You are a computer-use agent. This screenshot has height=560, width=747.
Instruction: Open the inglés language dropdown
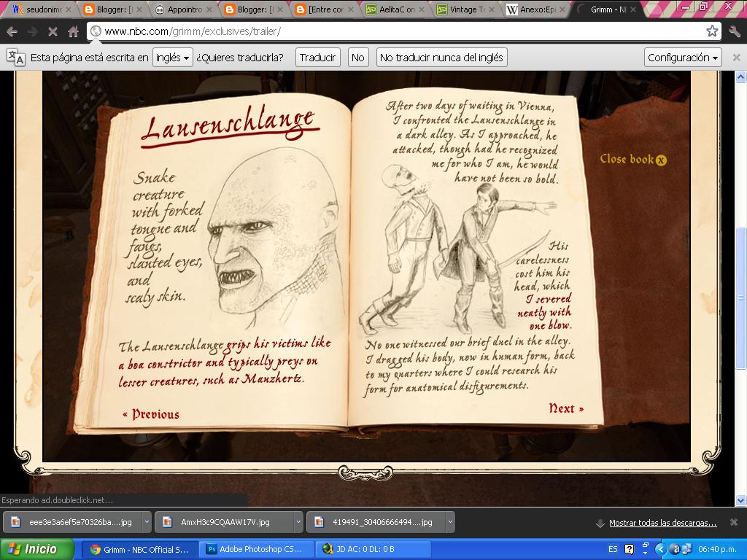click(172, 58)
